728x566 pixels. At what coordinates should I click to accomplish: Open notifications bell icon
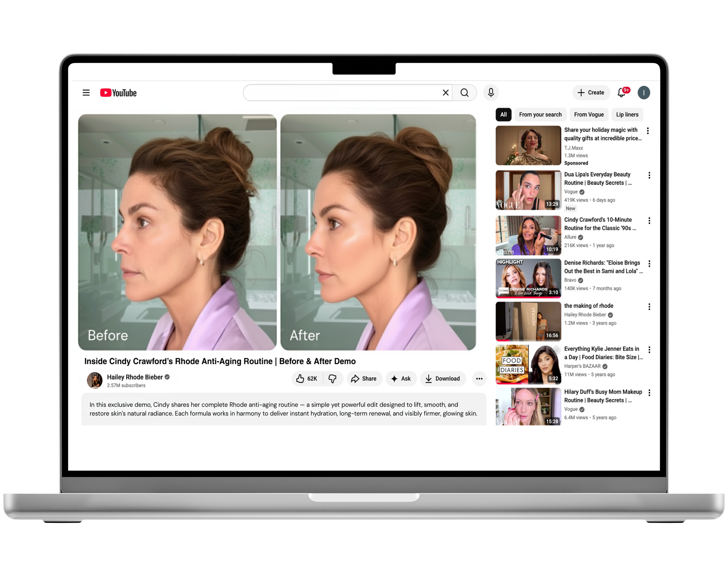tap(622, 93)
